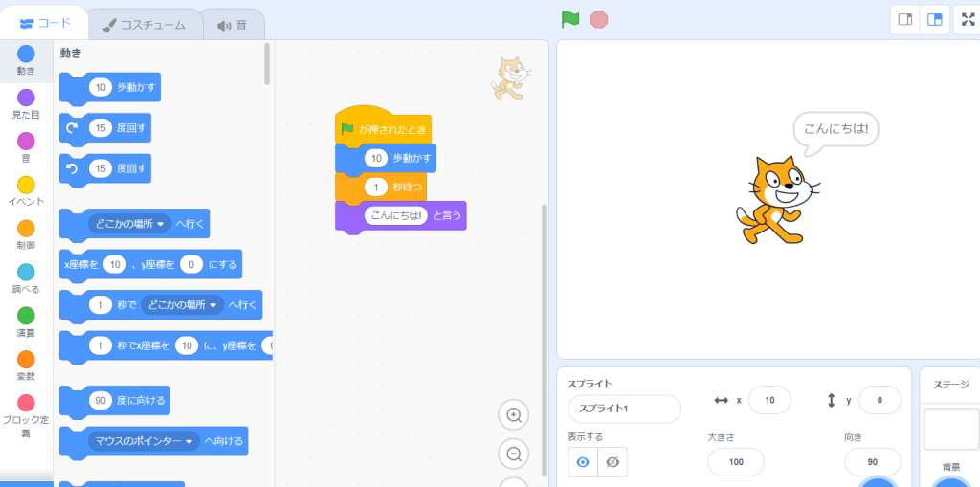This screenshot has width=980, height=487.
Task: Select the 見た目 (Looks) block category
Action: [x=26, y=103]
